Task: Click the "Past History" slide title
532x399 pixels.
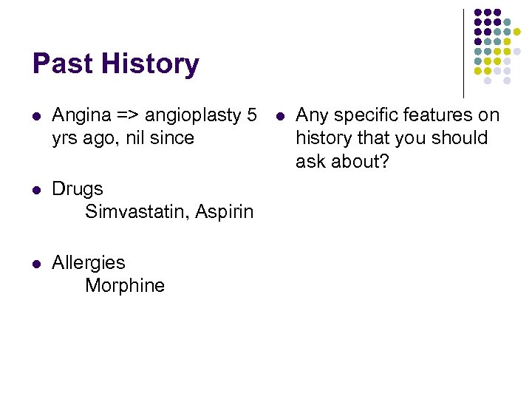Action: click(115, 64)
